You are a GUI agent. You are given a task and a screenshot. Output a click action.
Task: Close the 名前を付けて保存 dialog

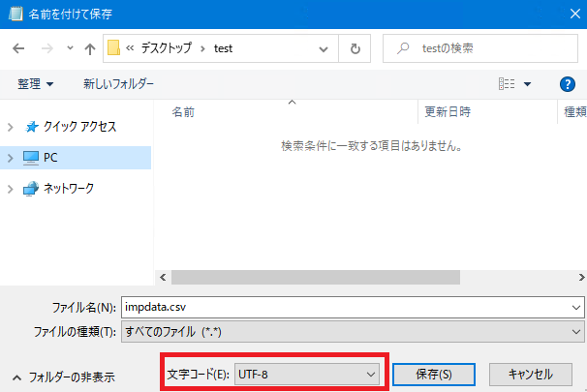pos(575,14)
